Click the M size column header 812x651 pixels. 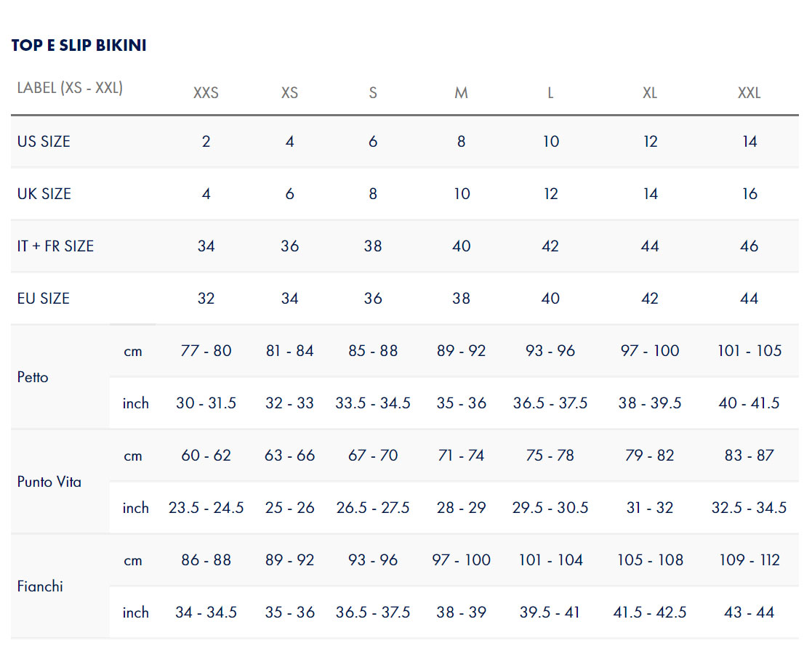[462, 93]
